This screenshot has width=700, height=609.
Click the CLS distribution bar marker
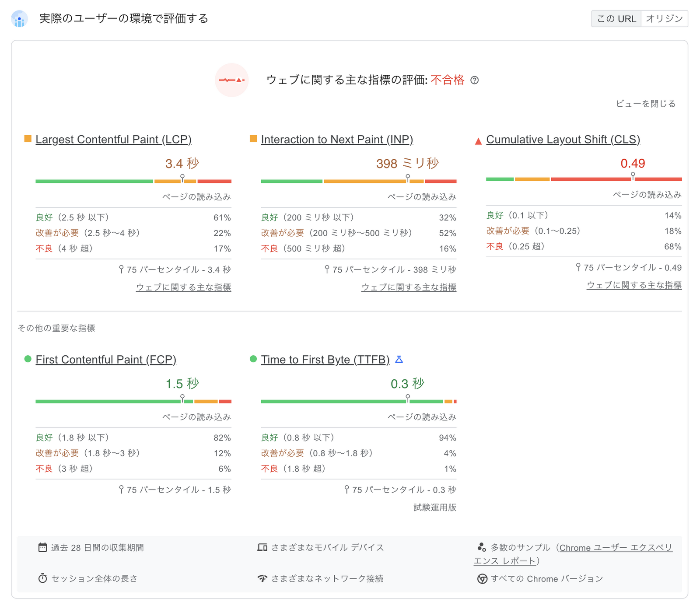pos(633,176)
